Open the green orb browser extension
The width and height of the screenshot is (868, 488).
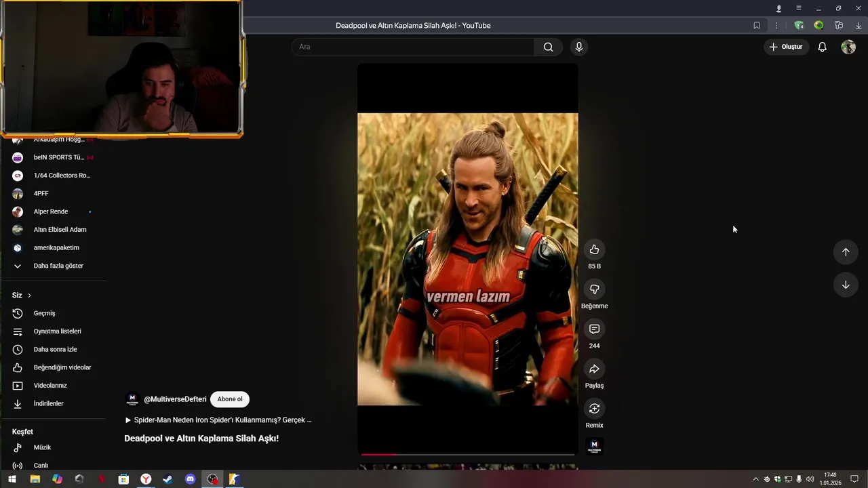818,26
